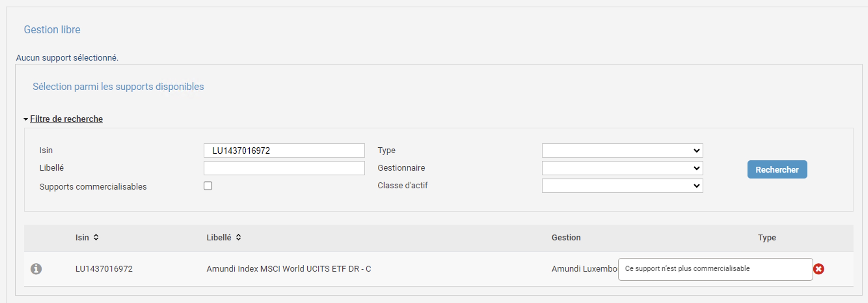Click the red cross unavailable icon
This screenshot has height=303, width=868.
click(x=819, y=269)
